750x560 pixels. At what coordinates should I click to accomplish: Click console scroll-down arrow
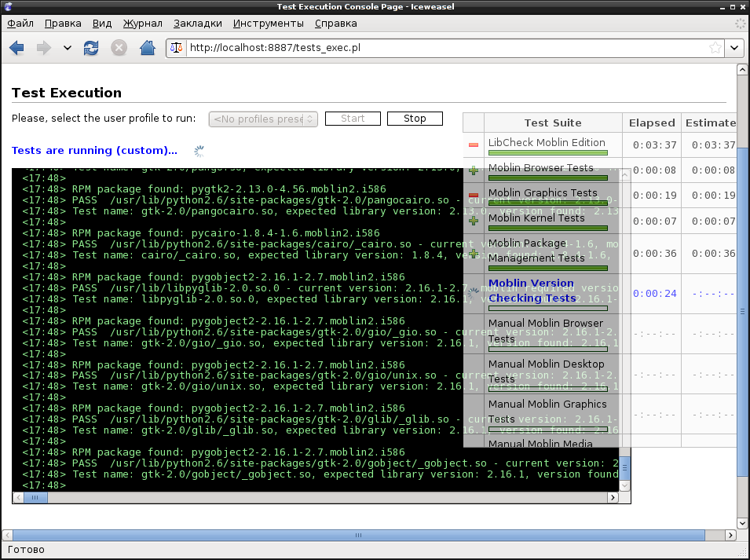click(624, 486)
